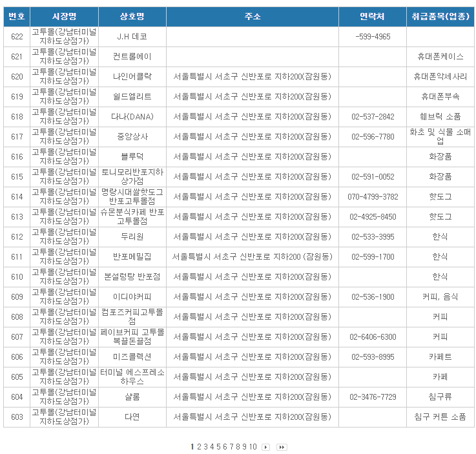Viewport: 476px width, 454px height.
Task: Select store name 나인어클락
Action: [132, 77]
